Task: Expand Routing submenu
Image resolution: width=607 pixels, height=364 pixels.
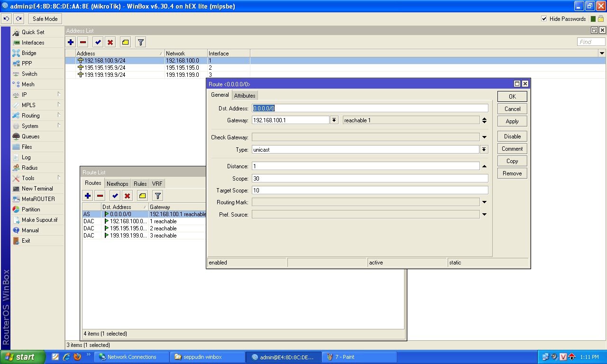Action: pyautogui.click(x=37, y=116)
